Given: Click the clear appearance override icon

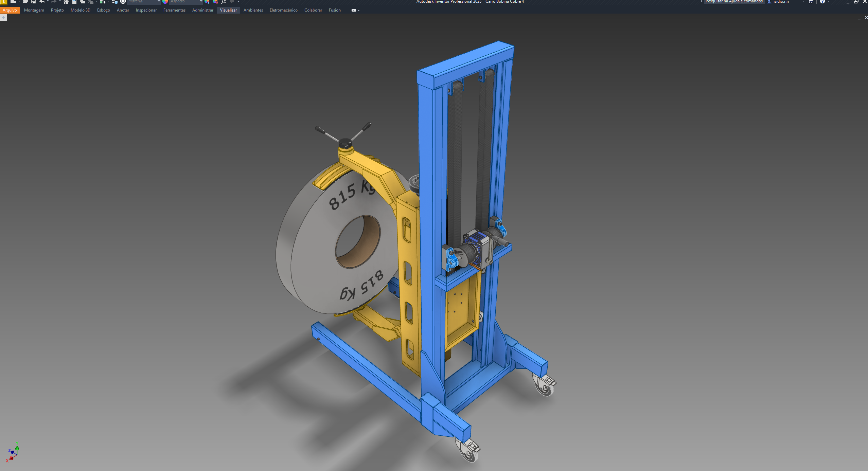Looking at the screenshot, I should [x=215, y=2].
